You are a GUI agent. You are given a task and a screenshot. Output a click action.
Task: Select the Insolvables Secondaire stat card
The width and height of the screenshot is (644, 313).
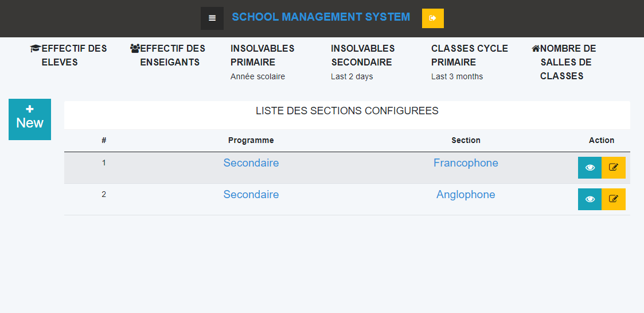pyautogui.click(x=363, y=61)
